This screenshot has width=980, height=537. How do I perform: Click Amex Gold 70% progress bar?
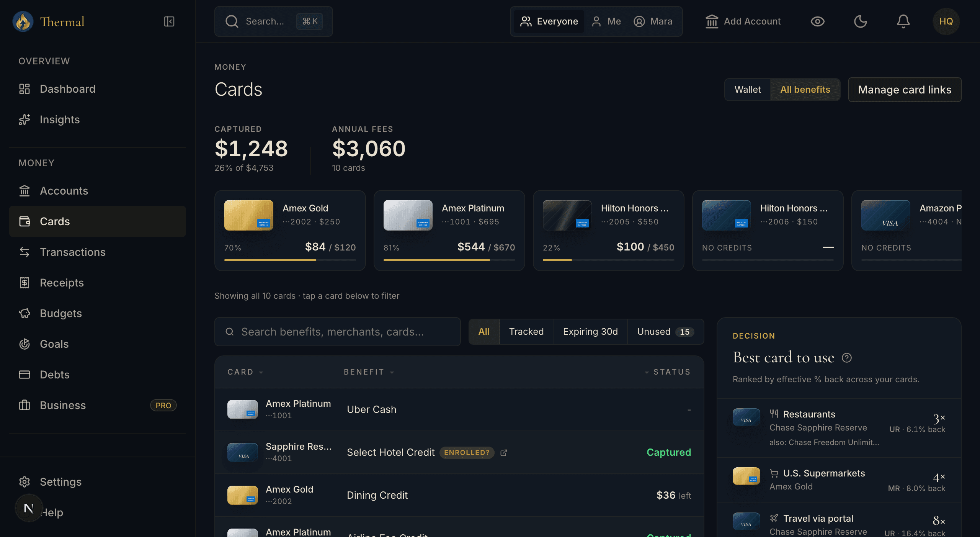click(x=290, y=260)
